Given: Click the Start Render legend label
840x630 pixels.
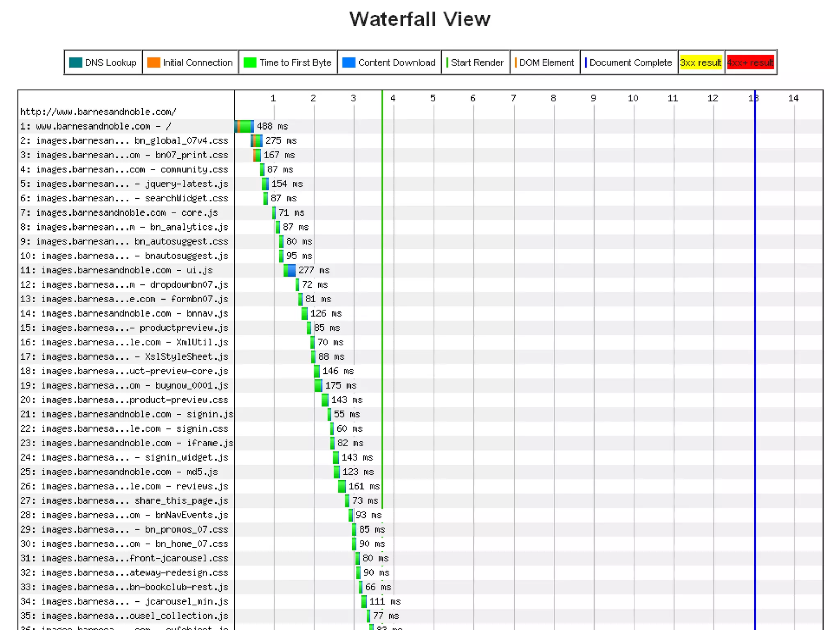Looking at the screenshot, I should coord(477,62).
